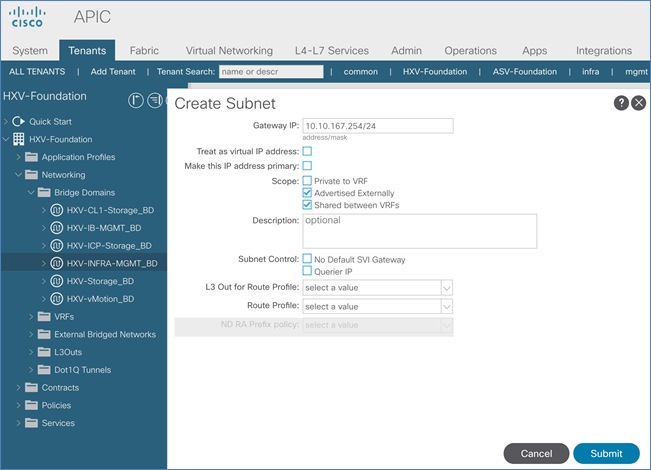Click the ALL TENANTS link
The width and height of the screenshot is (651, 470).
(37, 71)
